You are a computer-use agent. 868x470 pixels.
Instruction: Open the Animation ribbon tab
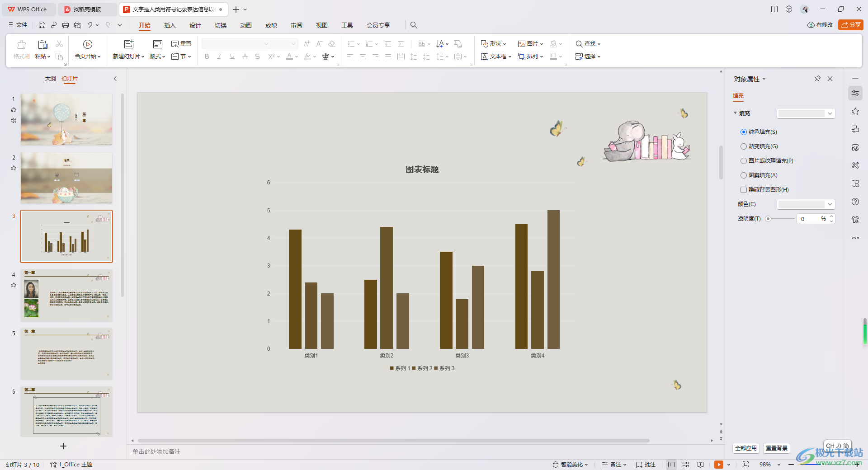246,25
